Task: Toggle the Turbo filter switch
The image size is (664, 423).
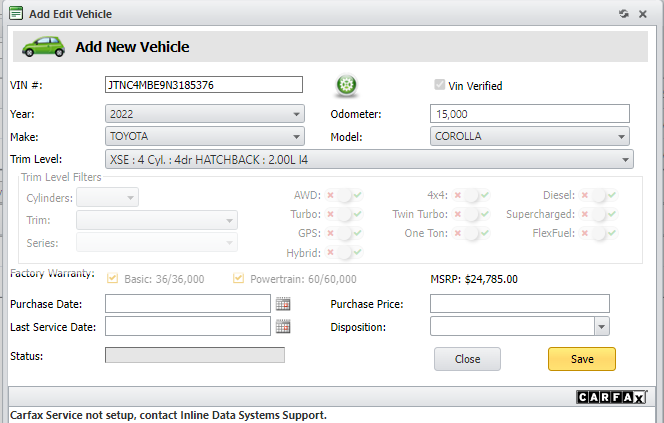Action: (x=344, y=214)
